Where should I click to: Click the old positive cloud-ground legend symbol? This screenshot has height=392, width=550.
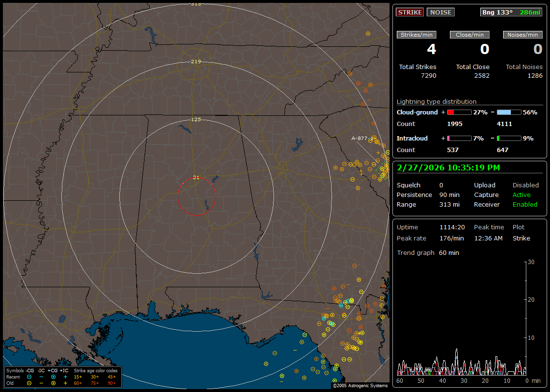tap(53, 383)
